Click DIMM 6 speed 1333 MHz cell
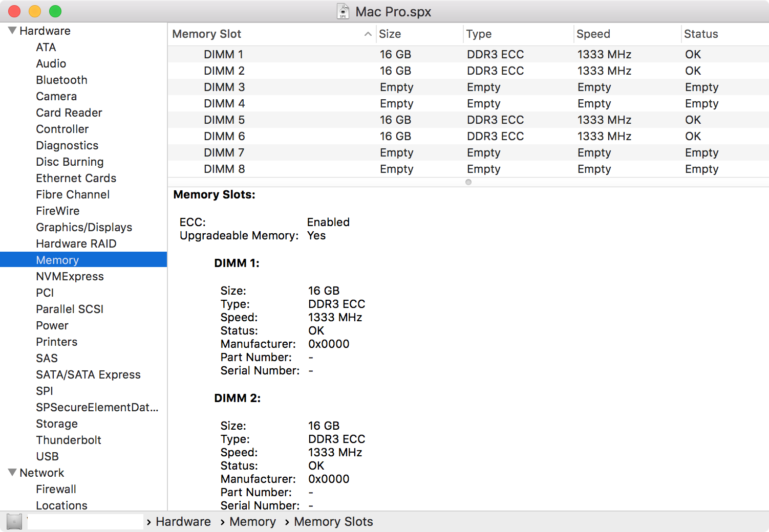769x532 pixels. (x=604, y=136)
